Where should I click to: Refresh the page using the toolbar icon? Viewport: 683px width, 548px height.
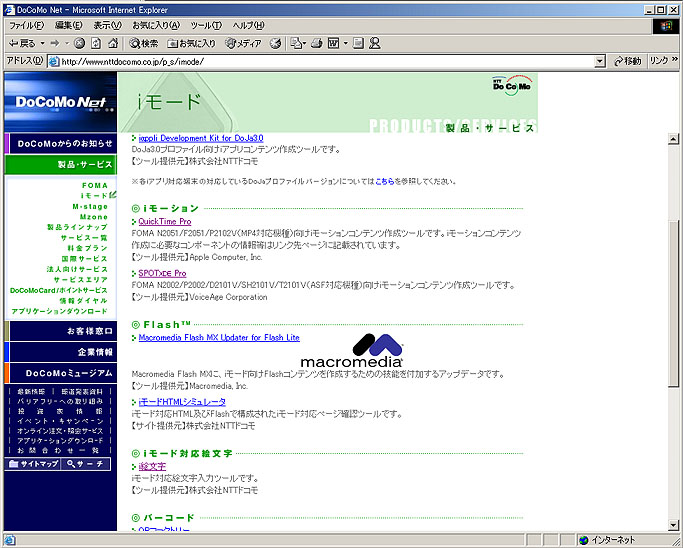click(98, 43)
